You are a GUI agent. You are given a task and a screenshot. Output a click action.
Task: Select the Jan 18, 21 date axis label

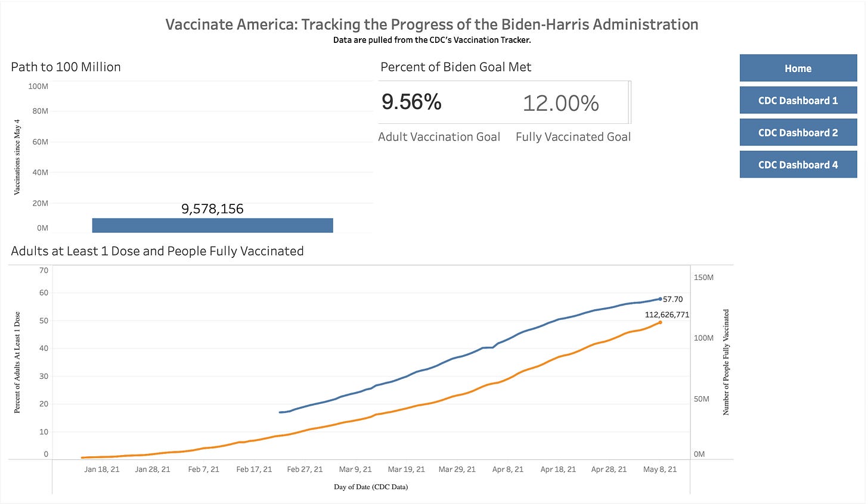coord(101,469)
